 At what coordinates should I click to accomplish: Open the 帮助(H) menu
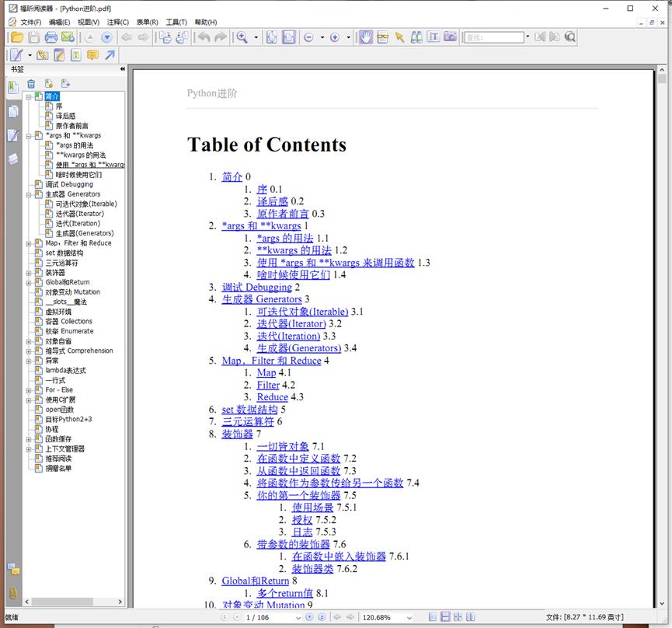tap(206, 22)
